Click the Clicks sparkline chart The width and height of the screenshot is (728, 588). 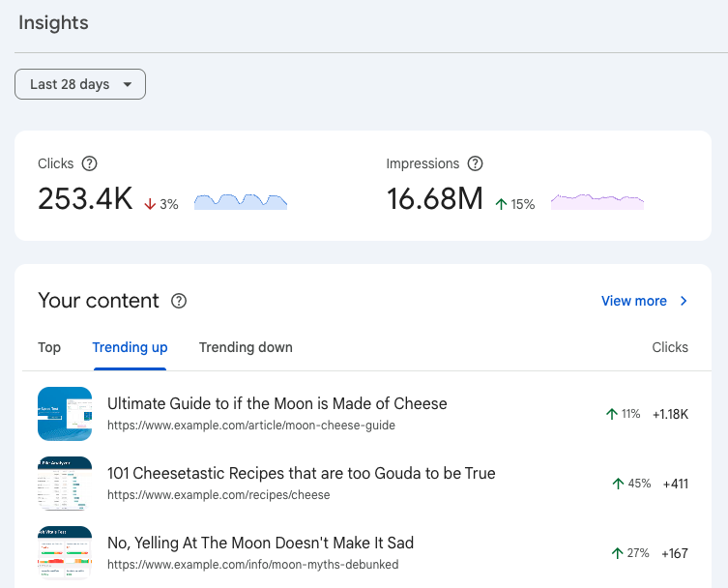(x=241, y=201)
